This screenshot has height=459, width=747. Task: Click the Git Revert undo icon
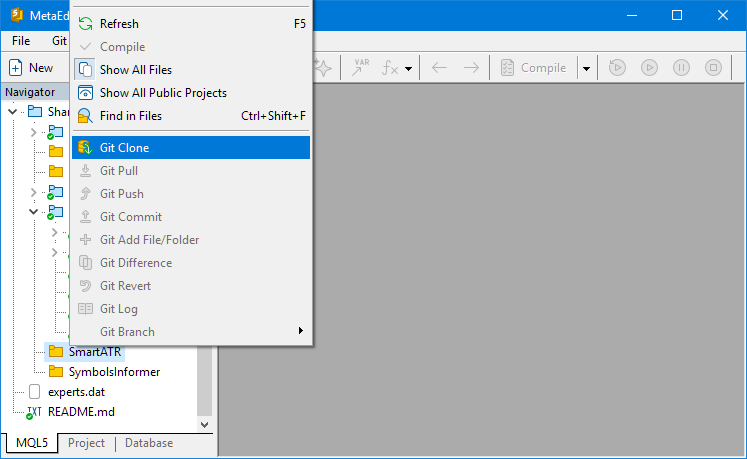tap(85, 286)
